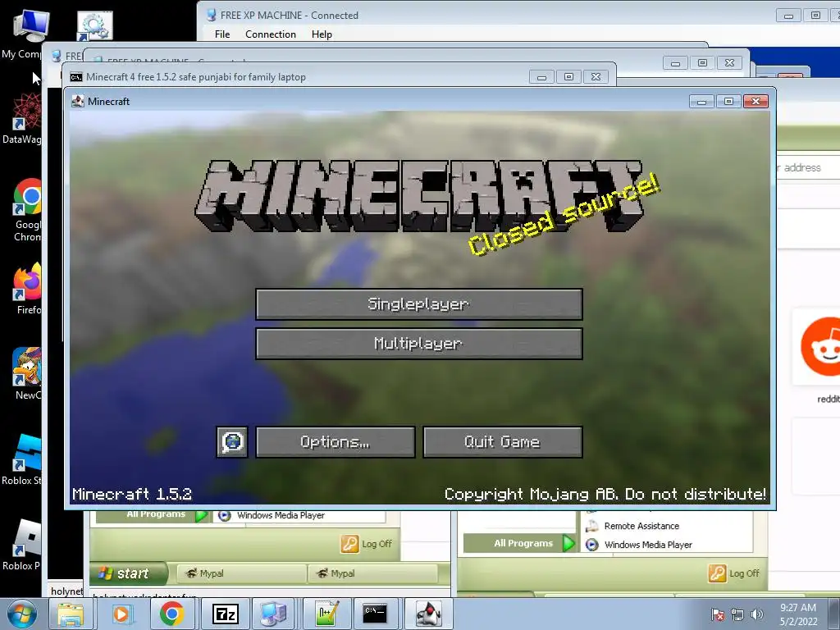Viewport: 840px width, 630px height.
Task: Open Chrome from the taskbar
Action: pos(171,614)
